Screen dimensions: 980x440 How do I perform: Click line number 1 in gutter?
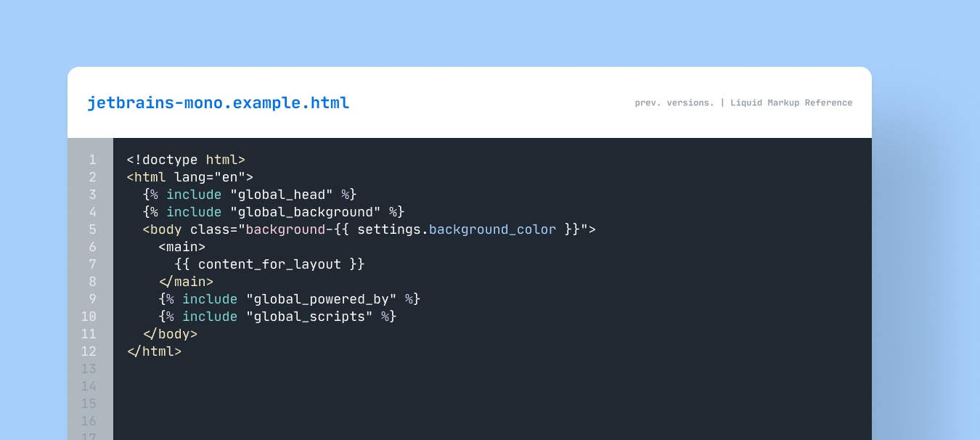click(92, 160)
